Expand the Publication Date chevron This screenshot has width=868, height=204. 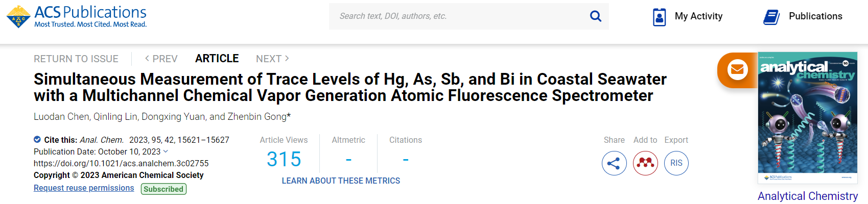(166, 151)
